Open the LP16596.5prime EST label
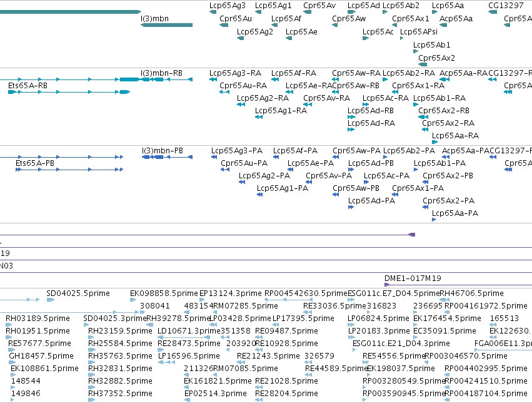This screenshot has height=403, width=532. pos(189,356)
